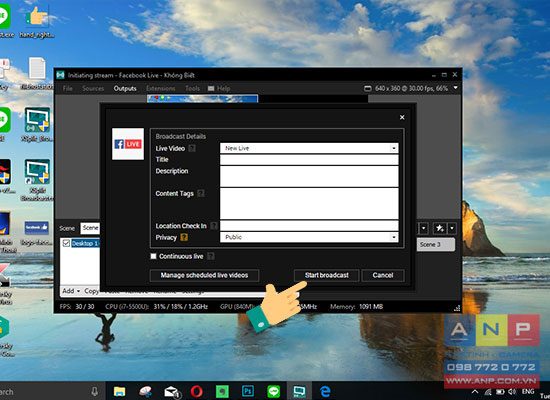
Task: Click Manage scheduled live videos button
Action: tap(204, 275)
